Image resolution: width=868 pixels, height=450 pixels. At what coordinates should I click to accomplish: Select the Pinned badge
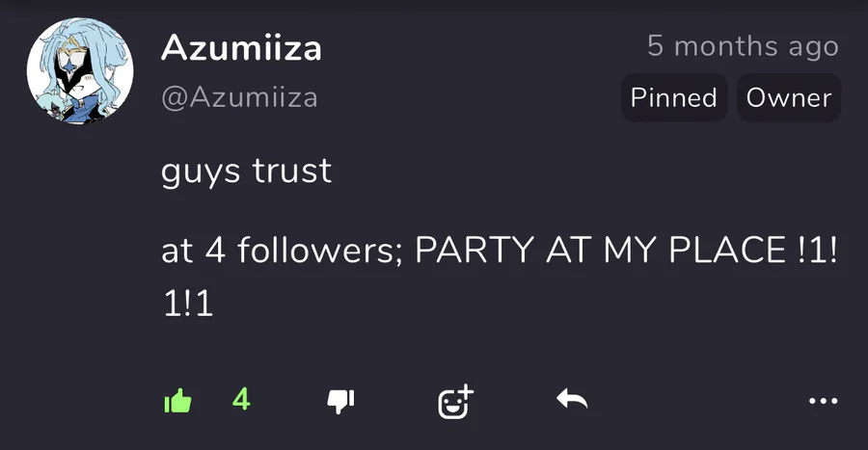[x=673, y=97]
